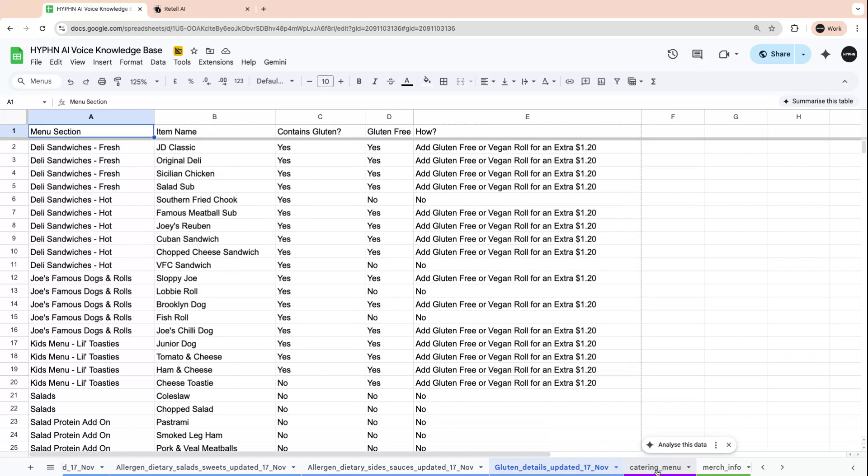Select the Paint format tool
This screenshot has width=868, height=476.
pos(118,81)
